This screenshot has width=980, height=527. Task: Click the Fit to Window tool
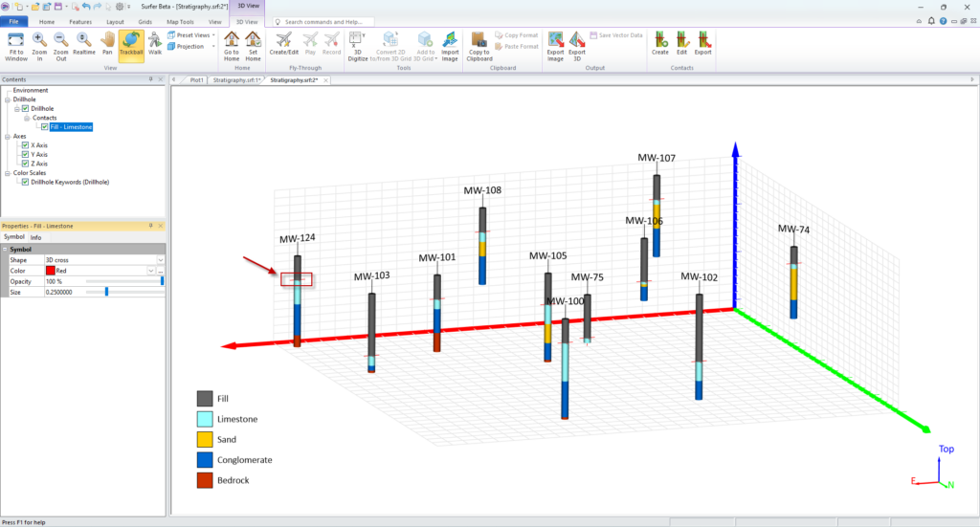click(16, 45)
